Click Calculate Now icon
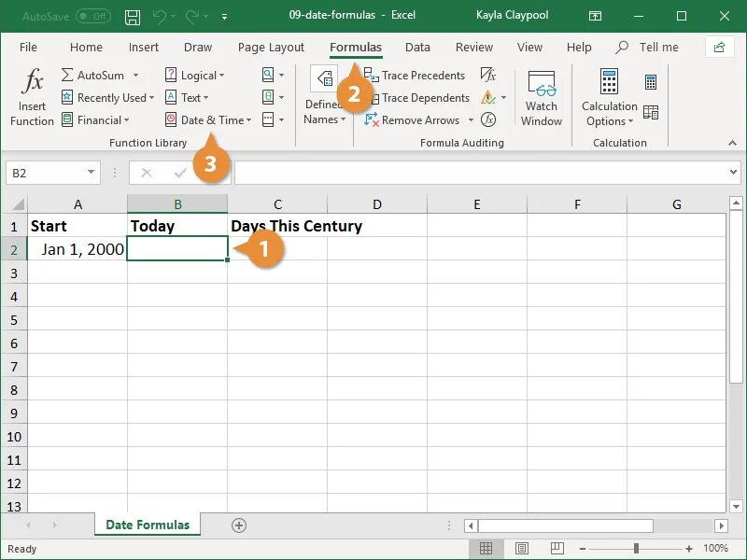This screenshot has height=560, width=747. (x=651, y=82)
